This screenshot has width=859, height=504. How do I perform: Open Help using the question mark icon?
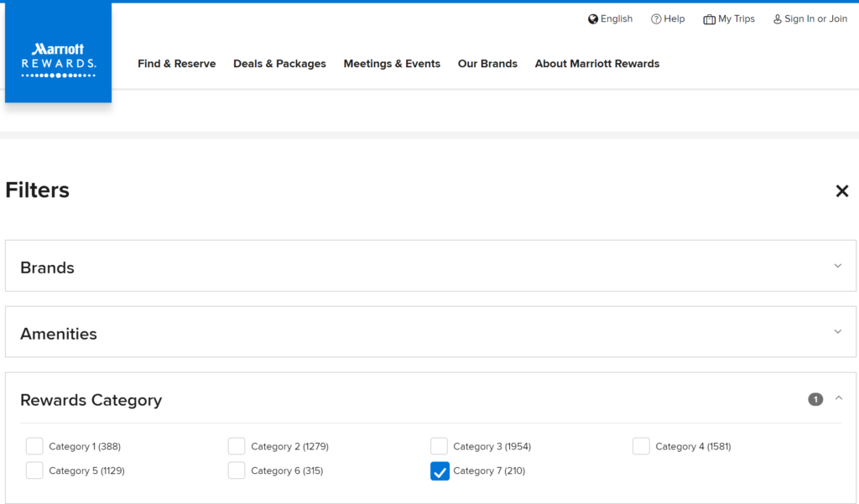(654, 18)
